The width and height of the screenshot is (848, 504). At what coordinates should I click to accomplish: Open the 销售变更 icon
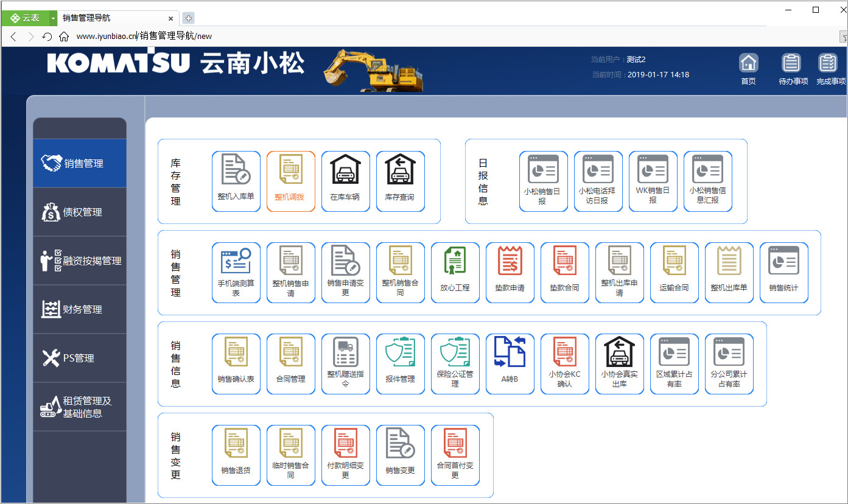click(401, 455)
